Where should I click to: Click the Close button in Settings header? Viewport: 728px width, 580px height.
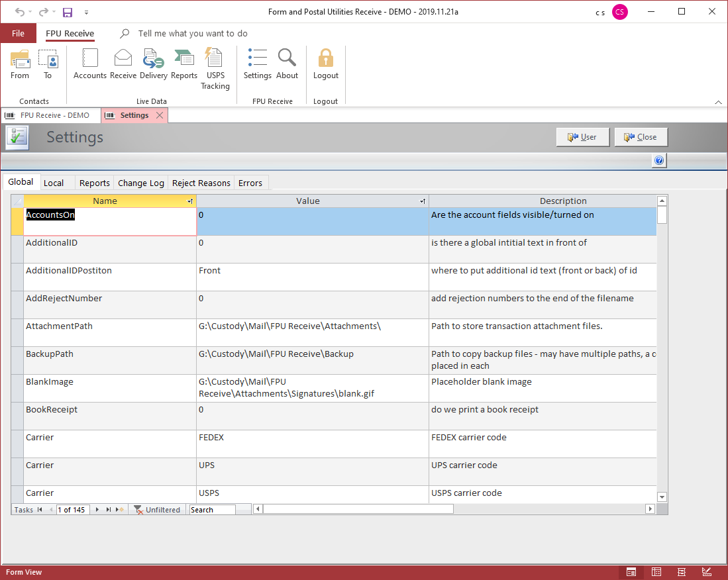(x=641, y=137)
